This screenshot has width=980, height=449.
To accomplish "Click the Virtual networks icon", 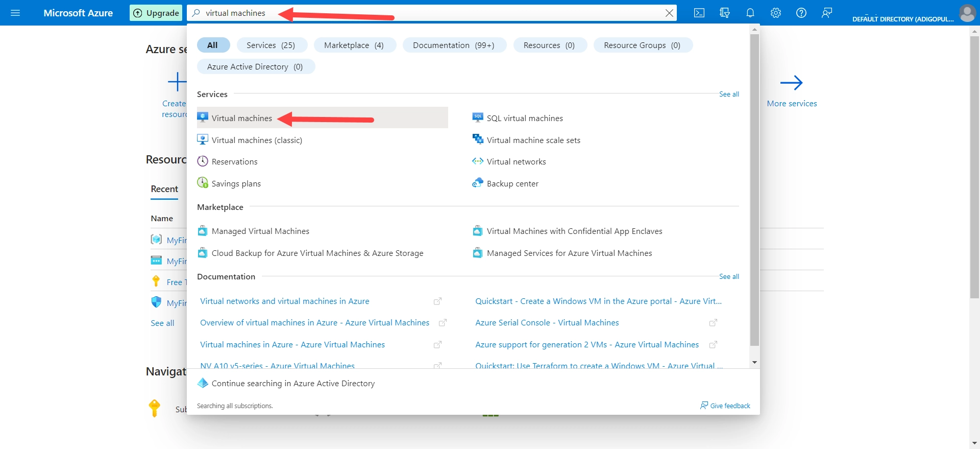I will pos(478,161).
